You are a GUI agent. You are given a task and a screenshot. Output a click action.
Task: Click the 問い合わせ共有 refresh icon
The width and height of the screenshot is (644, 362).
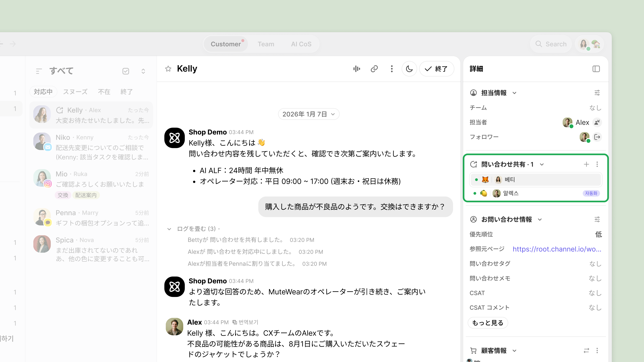(x=474, y=164)
